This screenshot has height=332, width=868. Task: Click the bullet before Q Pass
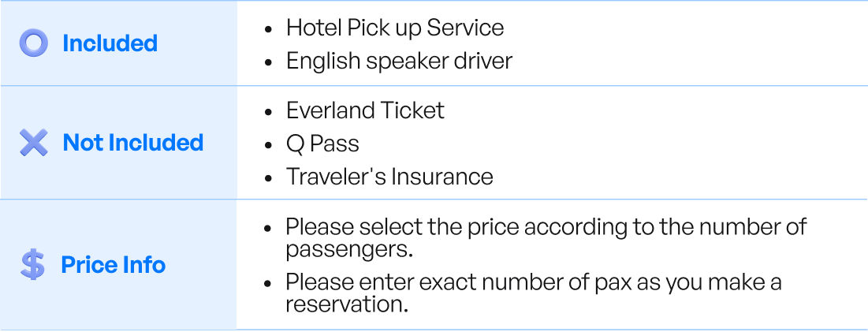(270, 145)
